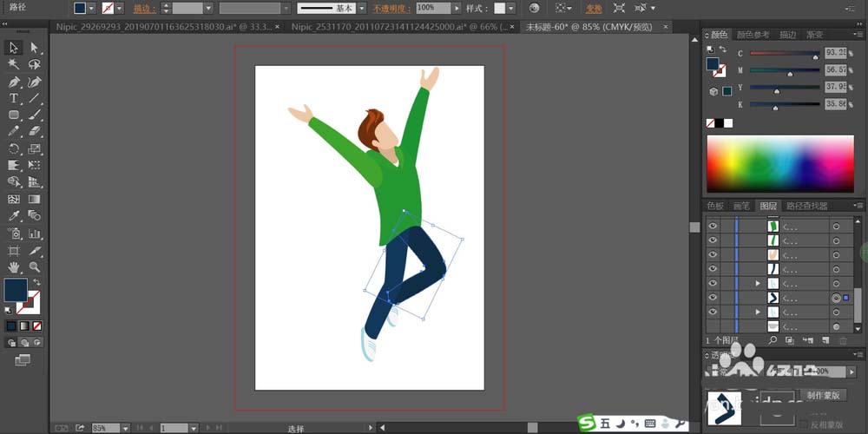Switch to the 路径查找器 panel tab
Viewport: 868px width, 434px height.
pos(806,206)
